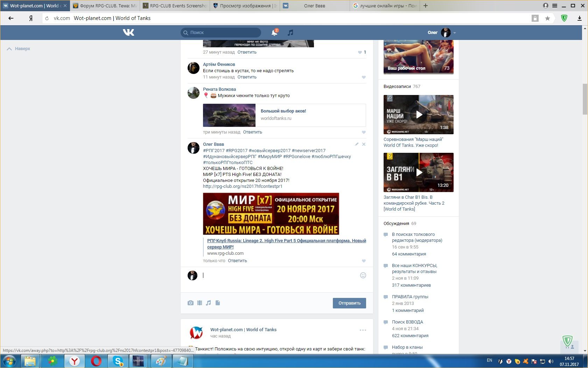Open discussion Поиск ВЗВОДА

click(407, 322)
